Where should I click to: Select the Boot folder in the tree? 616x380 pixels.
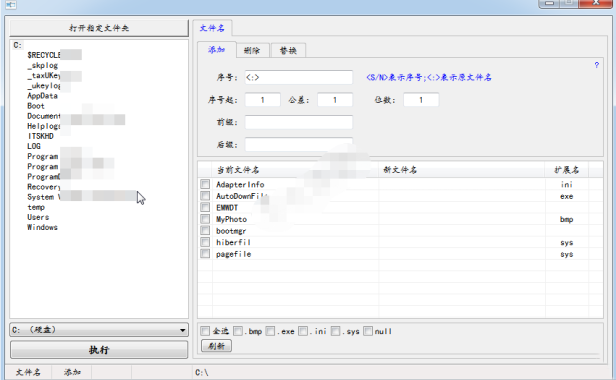36,106
